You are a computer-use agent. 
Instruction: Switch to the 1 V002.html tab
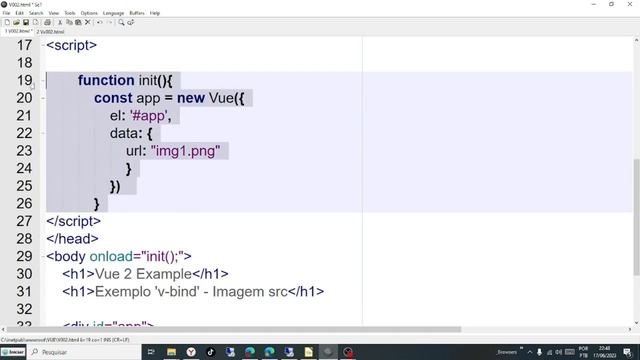pos(17,31)
